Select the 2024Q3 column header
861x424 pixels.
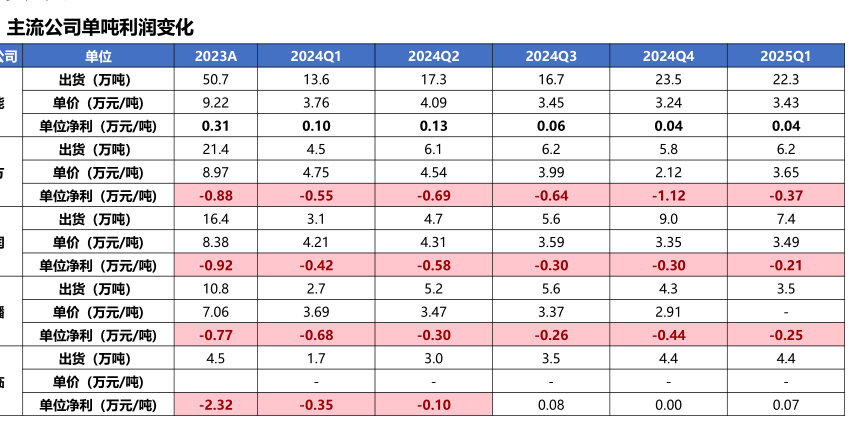point(551,56)
